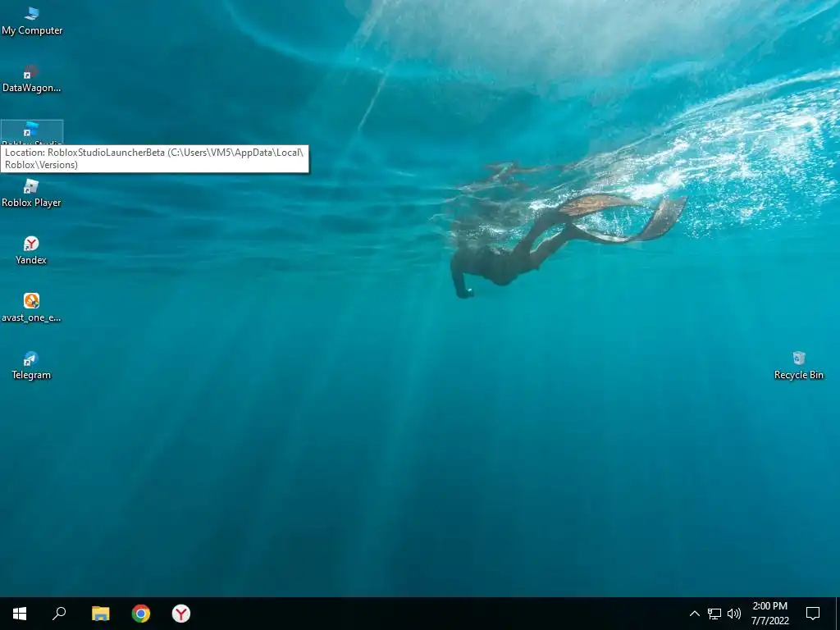The image size is (840, 630).
Task: Show hidden system tray icons
Action: click(694, 614)
